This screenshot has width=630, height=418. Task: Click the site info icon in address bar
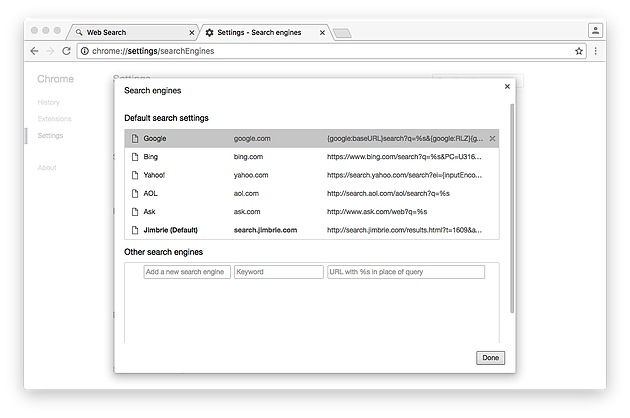85,51
